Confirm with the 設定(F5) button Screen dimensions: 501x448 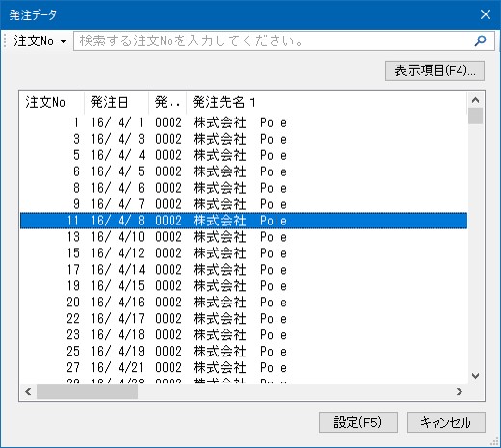click(358, 422)
